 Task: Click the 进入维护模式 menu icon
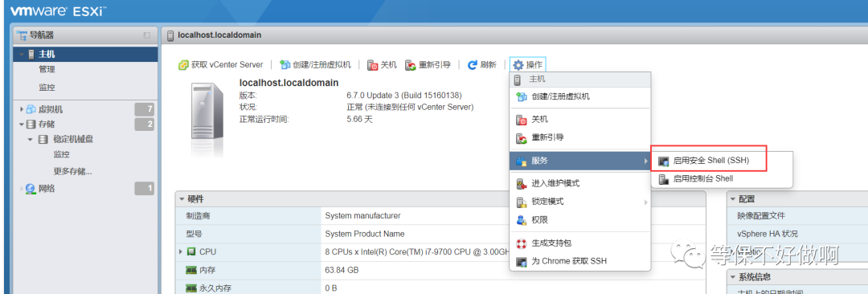click(x=521, y=183)
